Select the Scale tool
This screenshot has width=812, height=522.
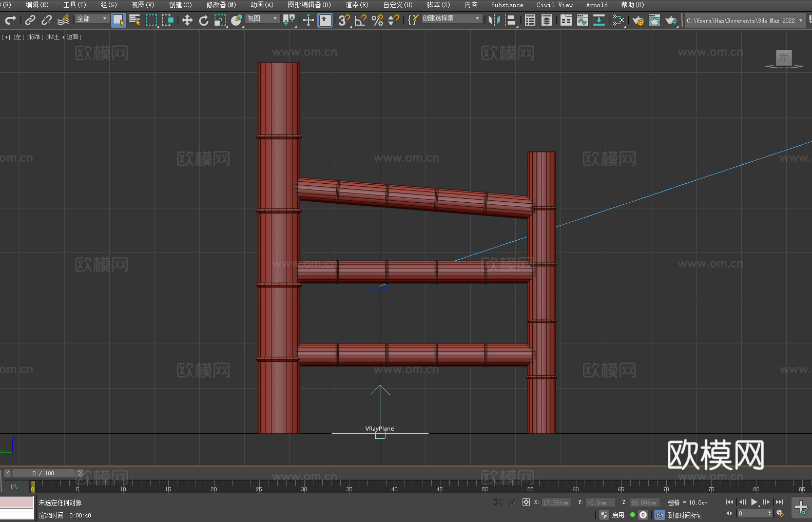tap(220, 20)
